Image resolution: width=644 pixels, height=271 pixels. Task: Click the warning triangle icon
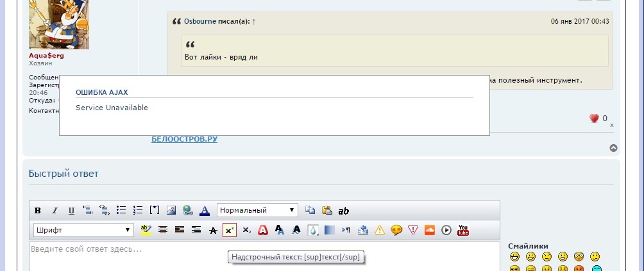pos(380,230)
